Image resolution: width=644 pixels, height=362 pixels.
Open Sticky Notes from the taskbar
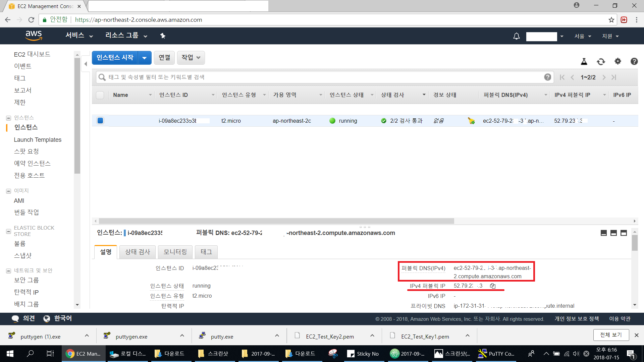[363, 354]
